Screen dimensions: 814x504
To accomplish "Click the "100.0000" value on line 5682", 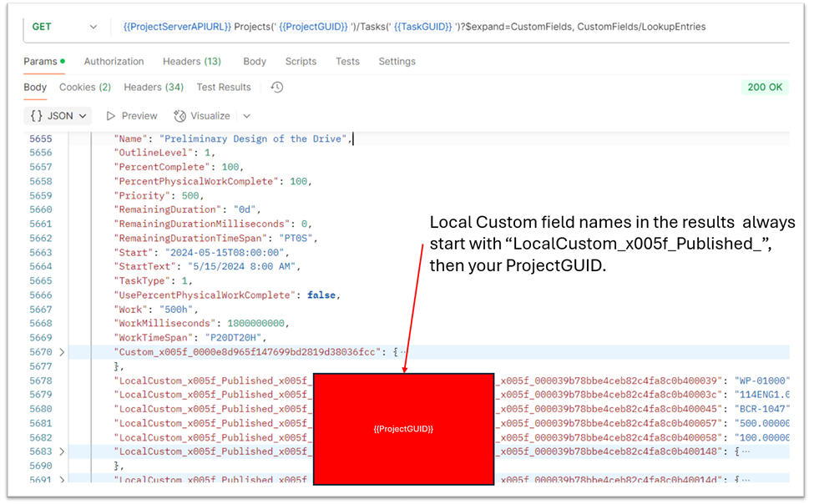I will (x=762, y=437).
